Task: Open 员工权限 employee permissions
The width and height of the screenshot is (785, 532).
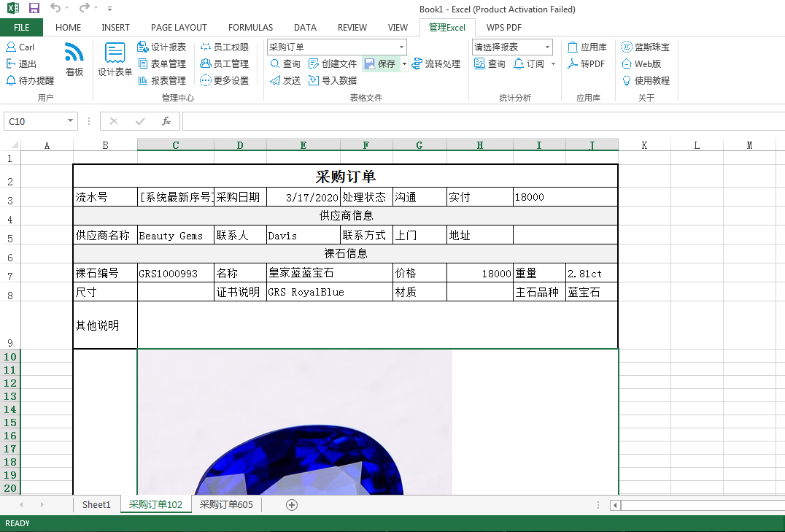Action: 224,47
